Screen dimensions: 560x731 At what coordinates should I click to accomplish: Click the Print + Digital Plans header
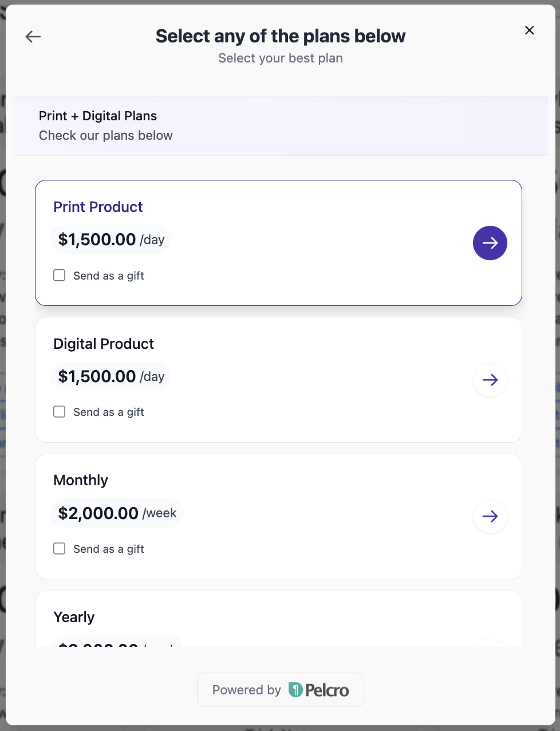tap(98, 116)
